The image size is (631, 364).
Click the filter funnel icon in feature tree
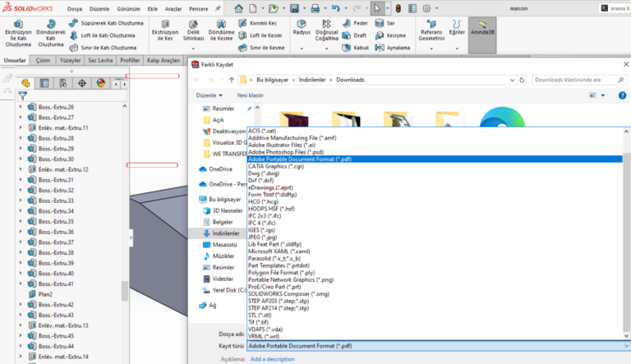[23, 95]
